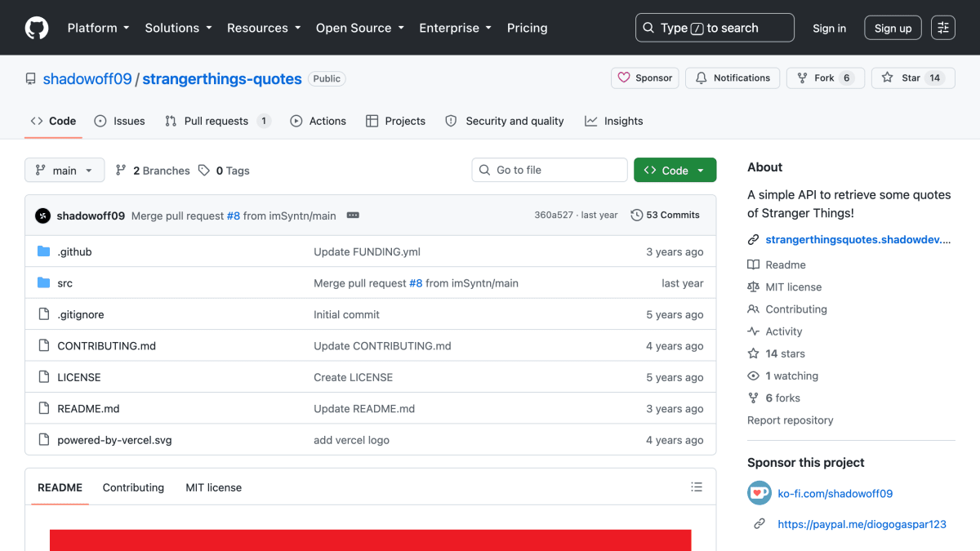Click the LICENSE file icon
980x551 pixels.
point(44,377)
